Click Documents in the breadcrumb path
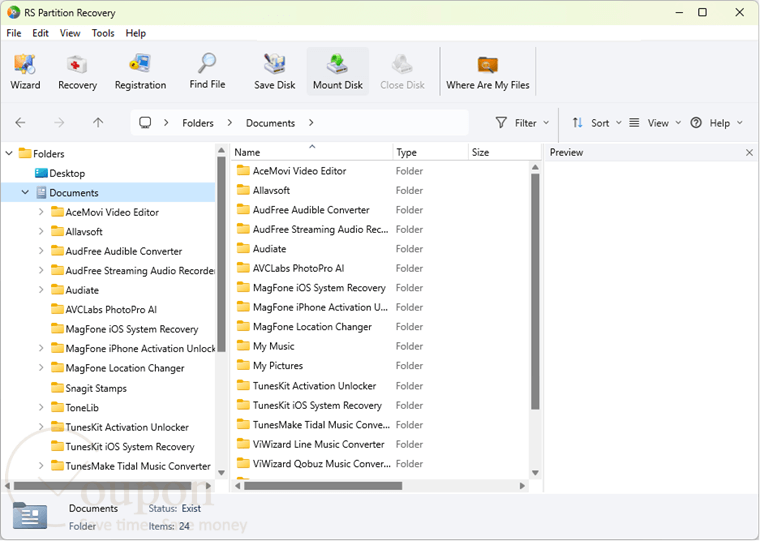Viewport: 760px width, 541px height. [x=270, y=123]
